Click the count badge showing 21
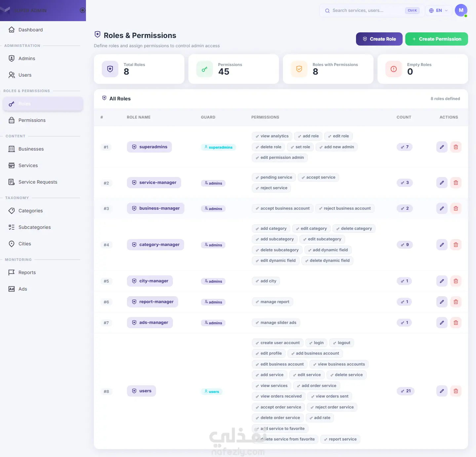476x457 pixels. 406,391
